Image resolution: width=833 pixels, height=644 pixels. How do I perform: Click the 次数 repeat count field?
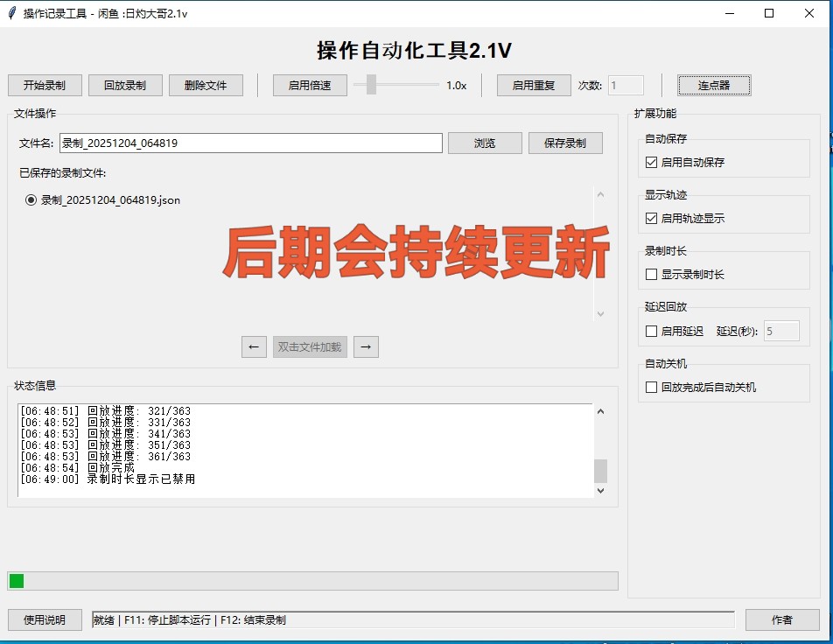pos(626,85)
